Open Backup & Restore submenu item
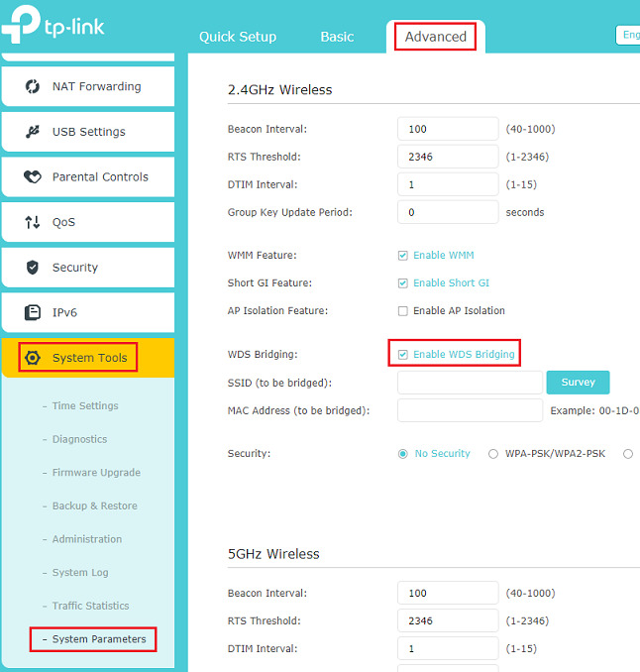Image resolution: width=640 pixels, height=672 pixels. pos(94,505)
